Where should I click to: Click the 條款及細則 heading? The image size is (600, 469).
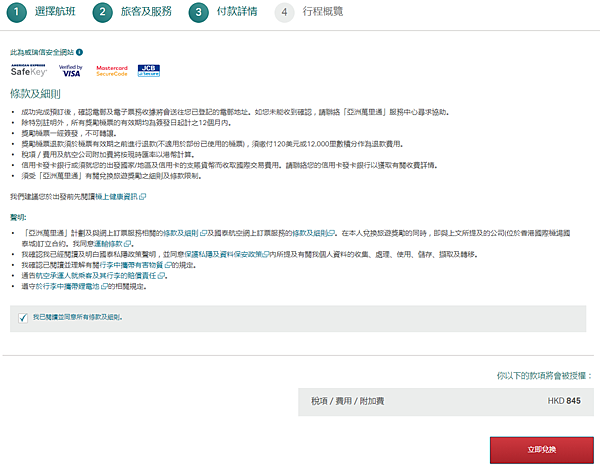click(x=35, y=94)
